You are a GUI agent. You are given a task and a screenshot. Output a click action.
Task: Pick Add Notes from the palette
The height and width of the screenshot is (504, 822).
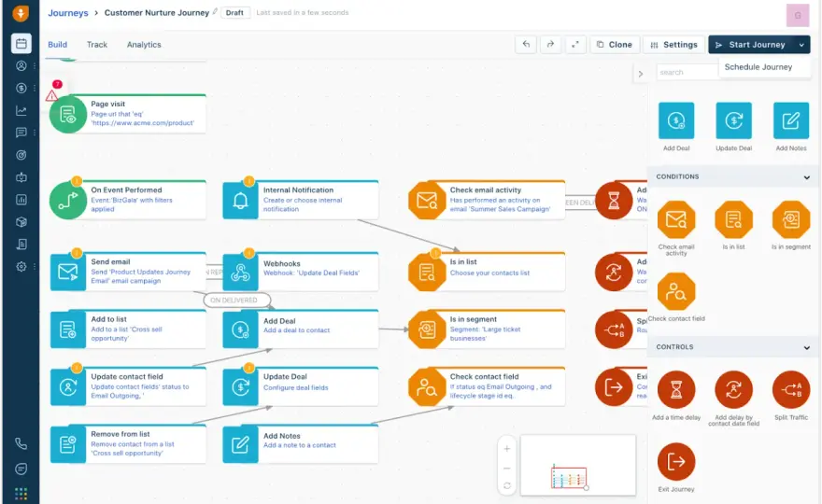click(x=791, y=121)
